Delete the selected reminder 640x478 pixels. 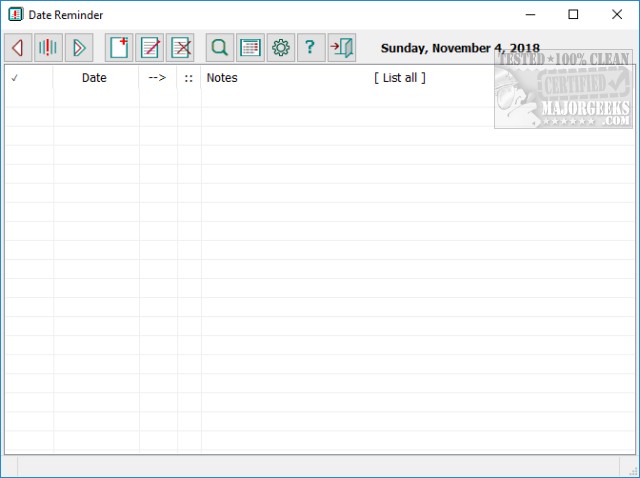tap(180, 48)
